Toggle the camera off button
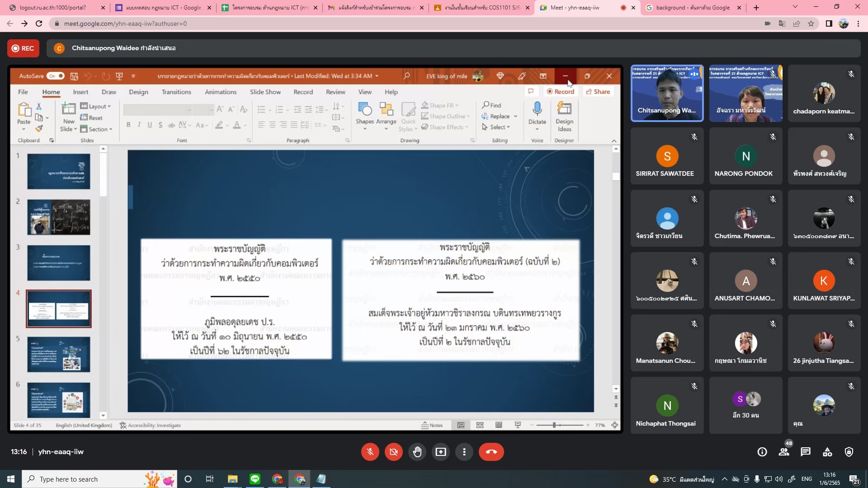 pyautogui.click(x=393, y=452)
